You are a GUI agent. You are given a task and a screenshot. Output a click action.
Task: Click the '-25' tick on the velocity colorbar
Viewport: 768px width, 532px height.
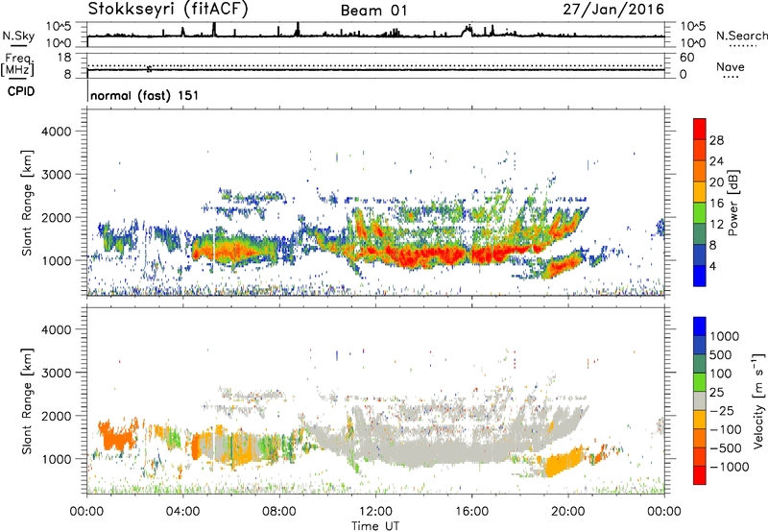point(723,411)
